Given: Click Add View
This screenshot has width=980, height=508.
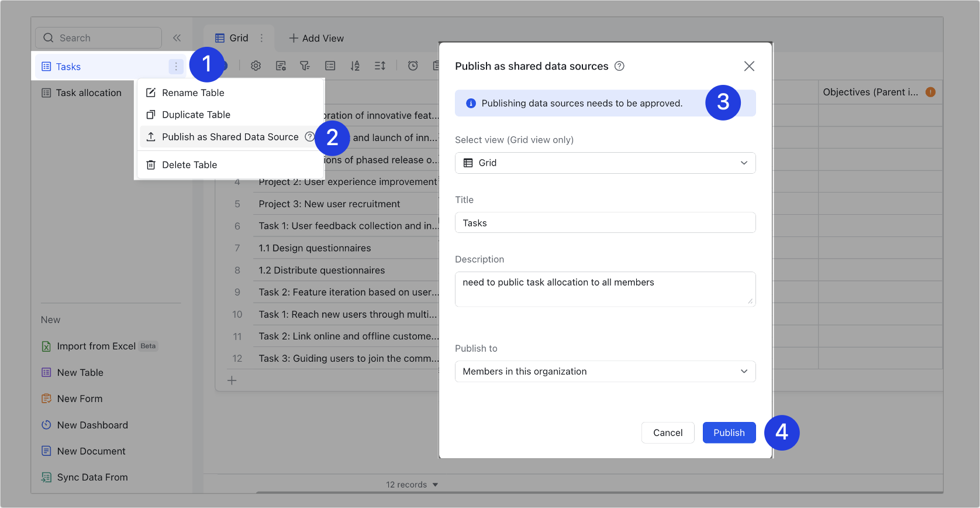Looking at the screenshot, I should point(316,38).
